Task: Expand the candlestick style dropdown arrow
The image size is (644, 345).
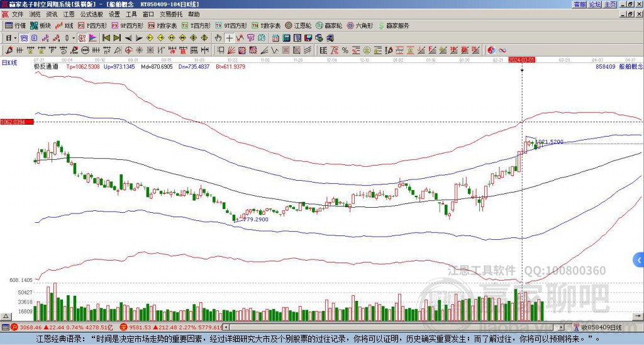Action: pyautogui.click(x=74, y=38)
